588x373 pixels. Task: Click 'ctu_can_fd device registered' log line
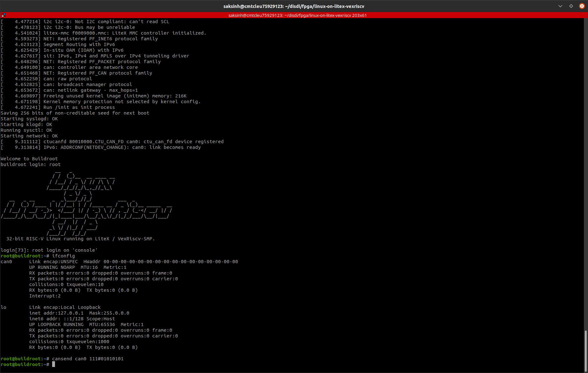tap(112, 142)
